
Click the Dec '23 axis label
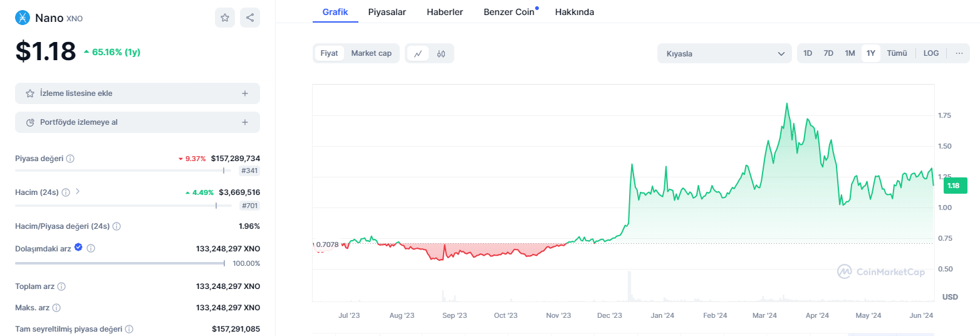[609, 315]
